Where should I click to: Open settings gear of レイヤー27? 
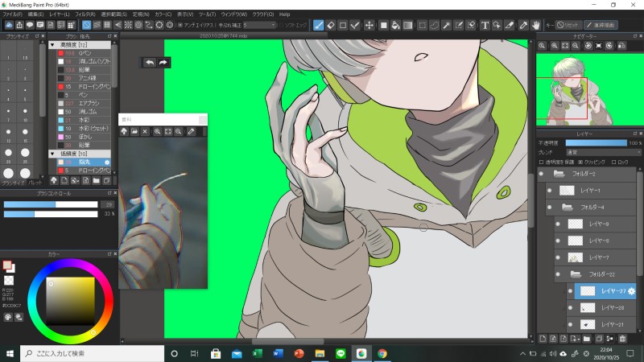[631, 291]
